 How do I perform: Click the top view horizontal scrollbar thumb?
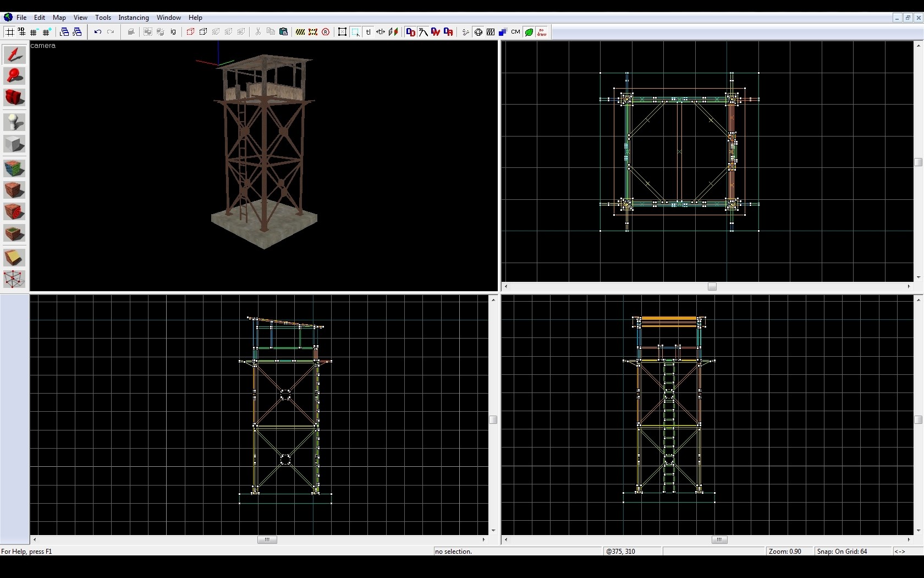click(x=712, y=287)
